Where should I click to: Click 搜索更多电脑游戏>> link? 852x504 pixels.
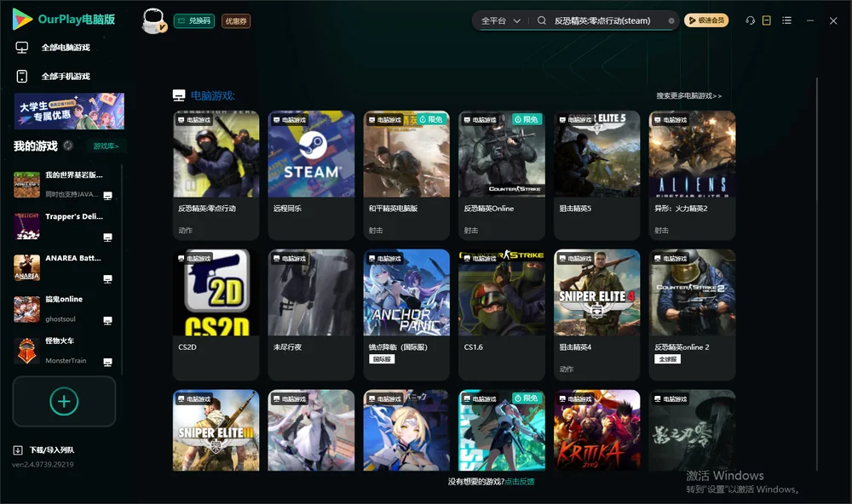[689, 95]
